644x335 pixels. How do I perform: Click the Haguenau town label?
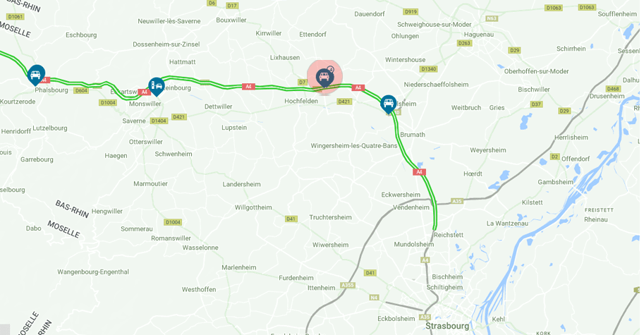tap(478, 35)
